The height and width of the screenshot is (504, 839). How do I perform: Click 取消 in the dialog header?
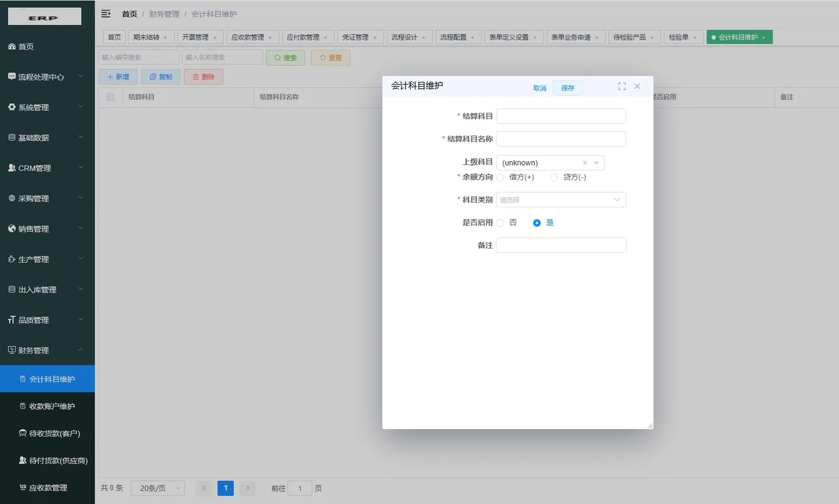pos(540,88)
